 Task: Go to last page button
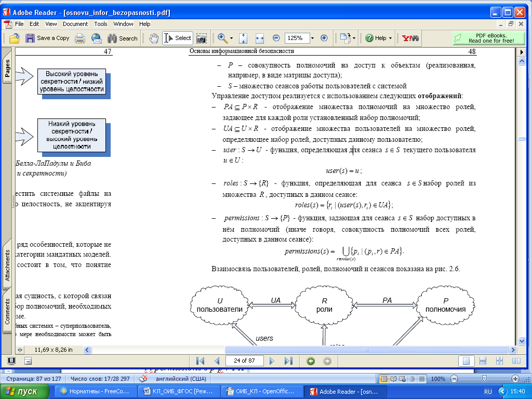point(288,361)
